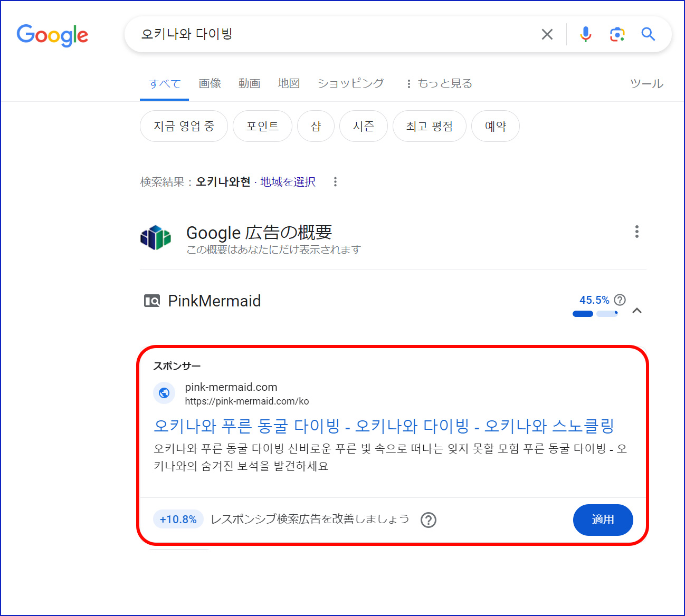This screenshot has width=685, height=616.
Task: Open Google Lens image search
Action: 617,35
